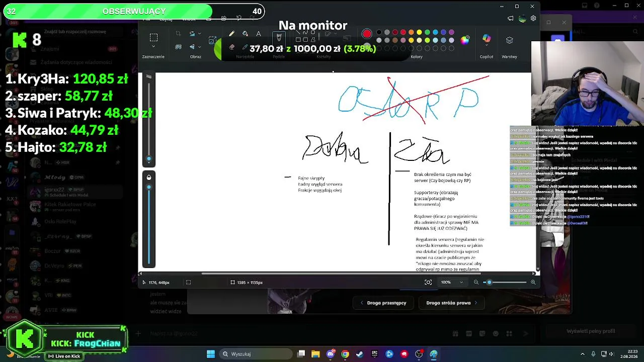Select the rectangular selection tool in Paint
This screenshot has height=362, width=644.
pos(153,38)
